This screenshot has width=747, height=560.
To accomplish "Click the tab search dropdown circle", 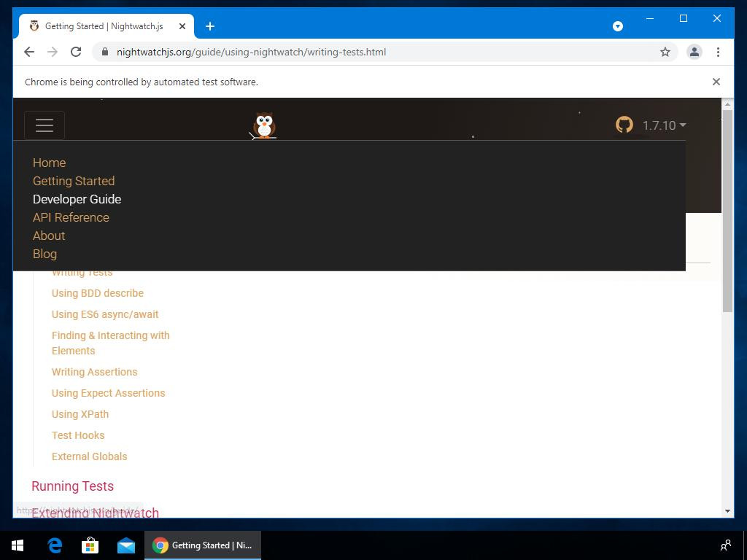I will point(617,26).
